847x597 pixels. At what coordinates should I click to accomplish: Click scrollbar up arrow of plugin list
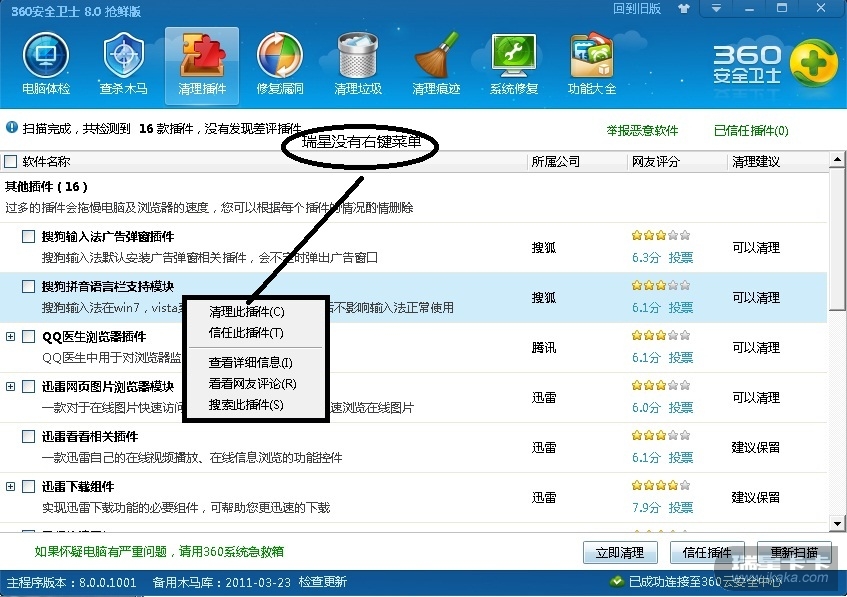[x=837, y=159]
